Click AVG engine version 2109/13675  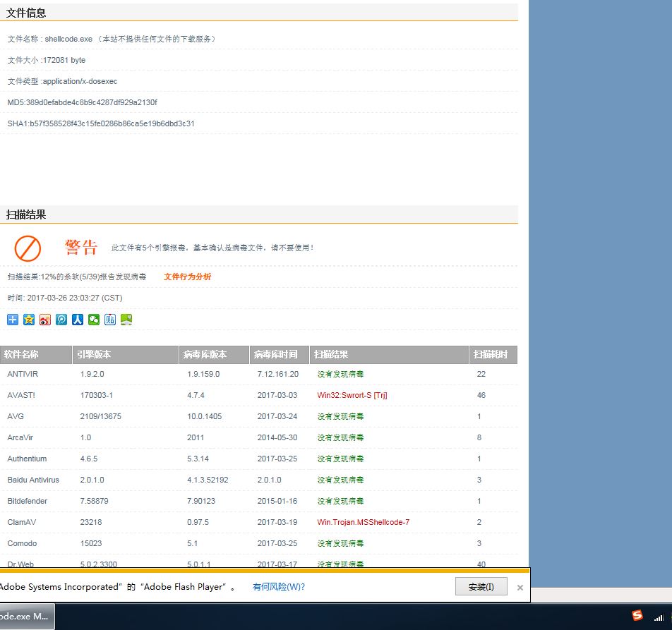tap(101, 416)
